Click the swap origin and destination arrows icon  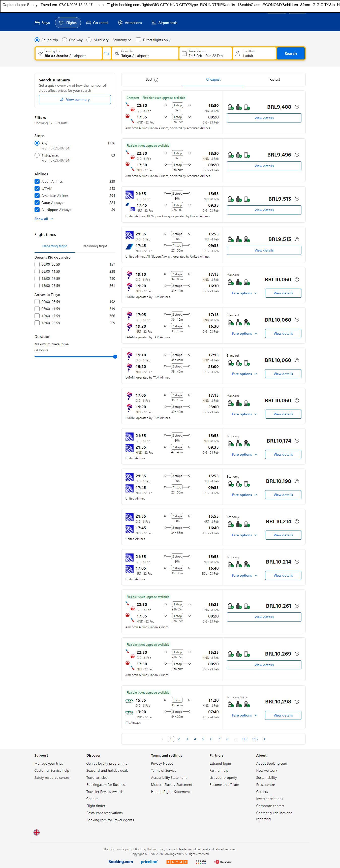107,54
